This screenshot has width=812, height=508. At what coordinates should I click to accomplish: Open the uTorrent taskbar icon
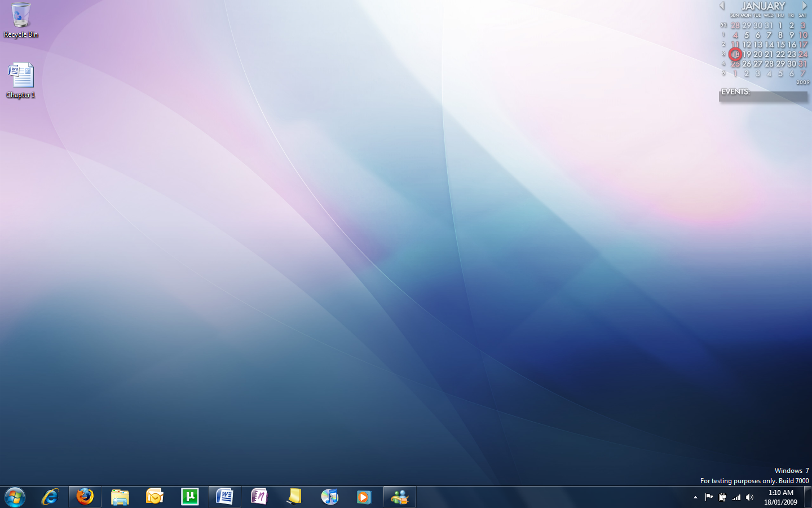click(190, 497)
